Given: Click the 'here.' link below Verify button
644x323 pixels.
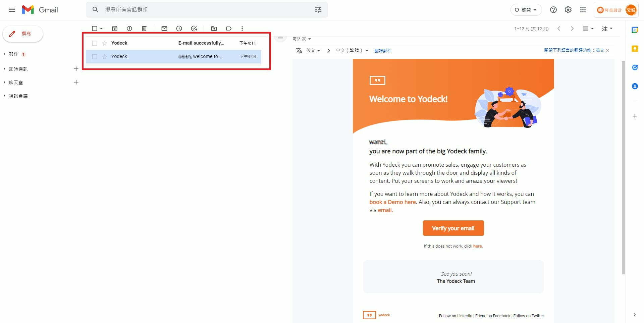Looking at the screenshot, I should point(478,246).
